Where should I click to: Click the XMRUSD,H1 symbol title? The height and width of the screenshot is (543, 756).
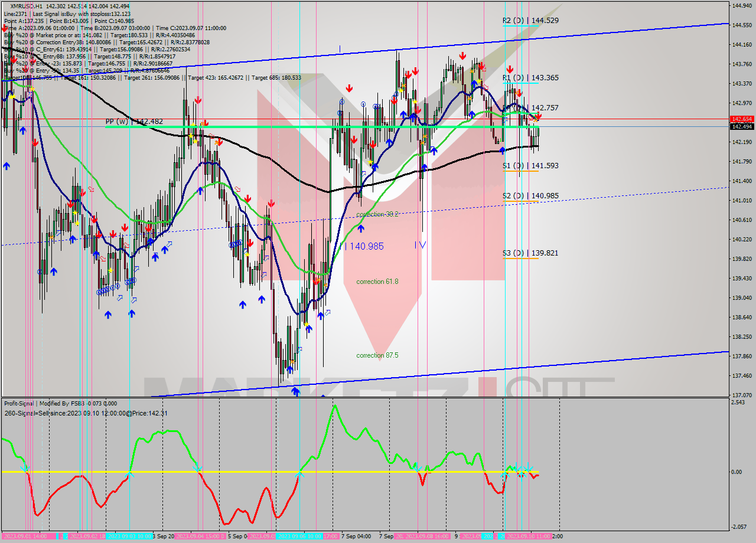click(27, 5)
